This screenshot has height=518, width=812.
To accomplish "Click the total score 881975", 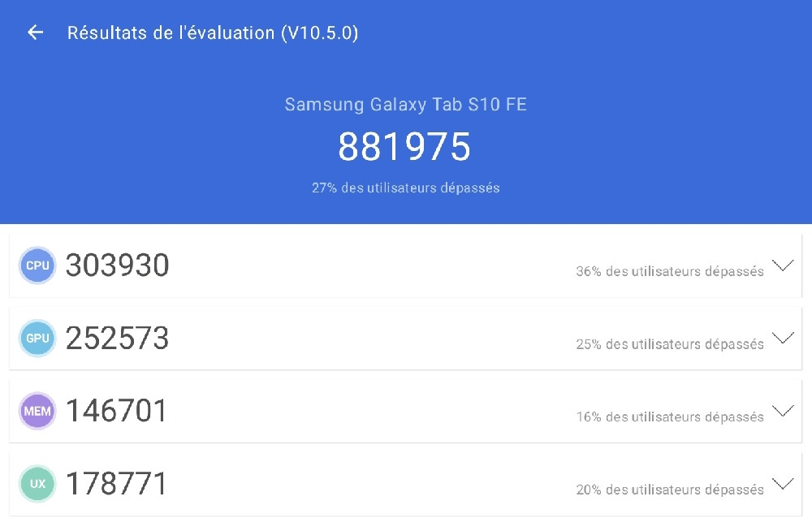I will (404, 147).
